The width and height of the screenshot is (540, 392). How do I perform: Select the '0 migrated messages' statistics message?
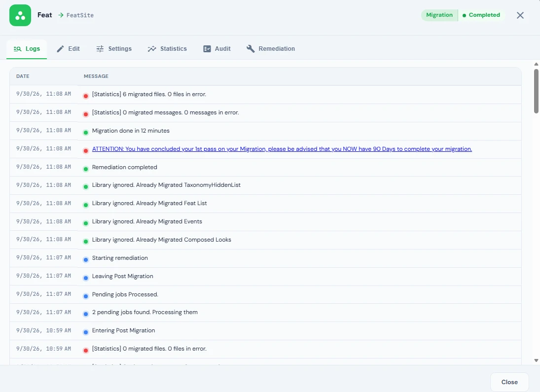click(x=165, y=112)
